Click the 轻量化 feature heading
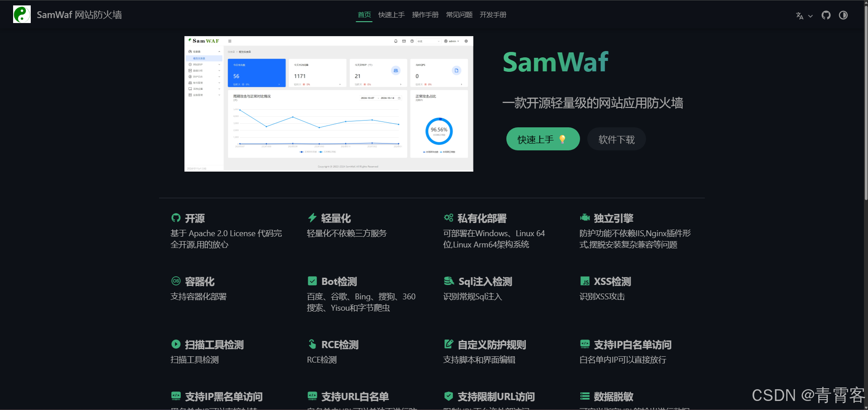 click(336, 219)
